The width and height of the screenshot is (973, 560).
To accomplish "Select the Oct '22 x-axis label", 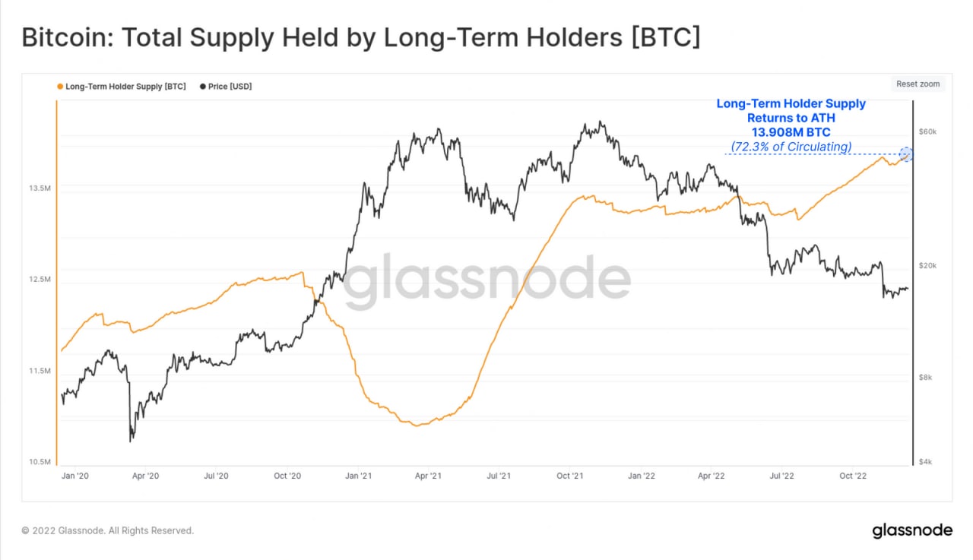I will tap(852, 476).
